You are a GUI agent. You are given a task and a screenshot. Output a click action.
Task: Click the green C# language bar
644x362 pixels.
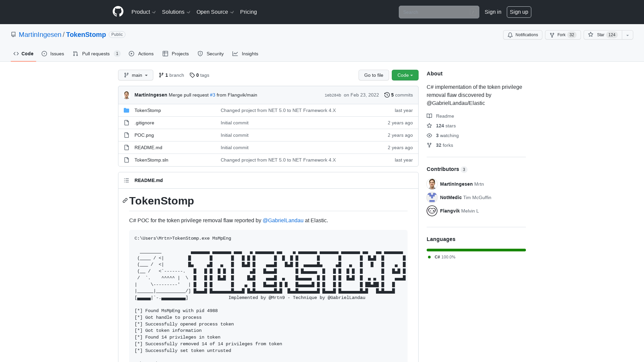476,250
